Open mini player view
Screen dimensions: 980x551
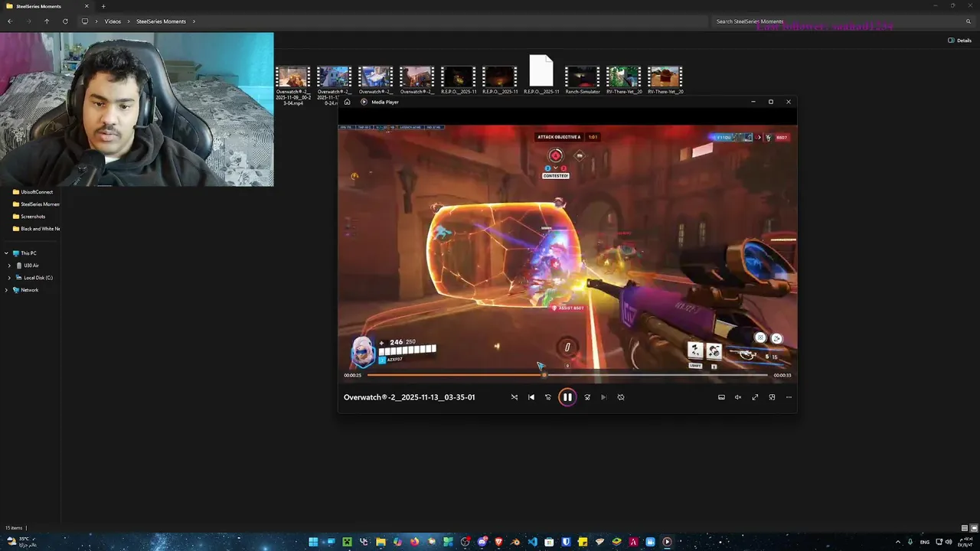pos(772,397)
